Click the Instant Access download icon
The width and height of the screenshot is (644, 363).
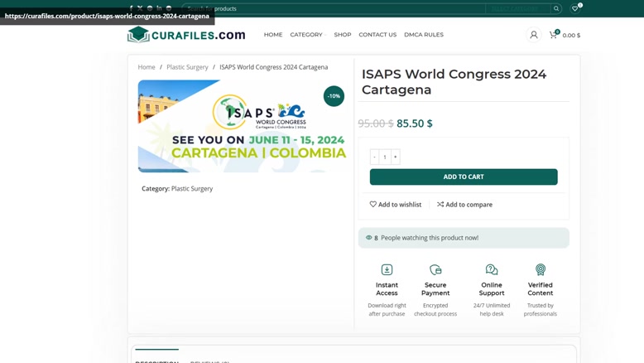(x=387, y=269)
